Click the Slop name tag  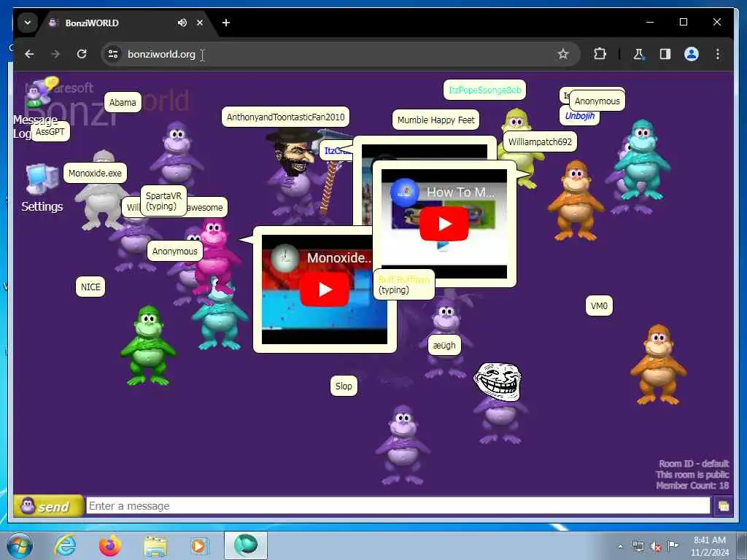pyautogui.click(x=344, y=386)
